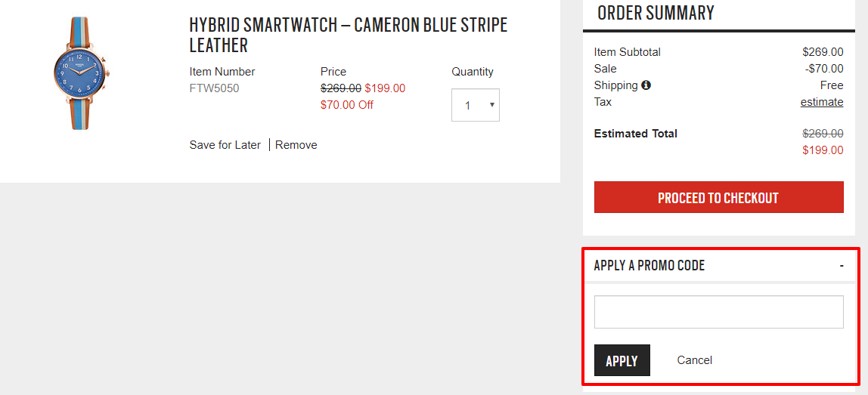This screenshot has height=395, width=868.
Task: Click the Free shipping value
Action: pyautogui.click(x=832, y=85)
